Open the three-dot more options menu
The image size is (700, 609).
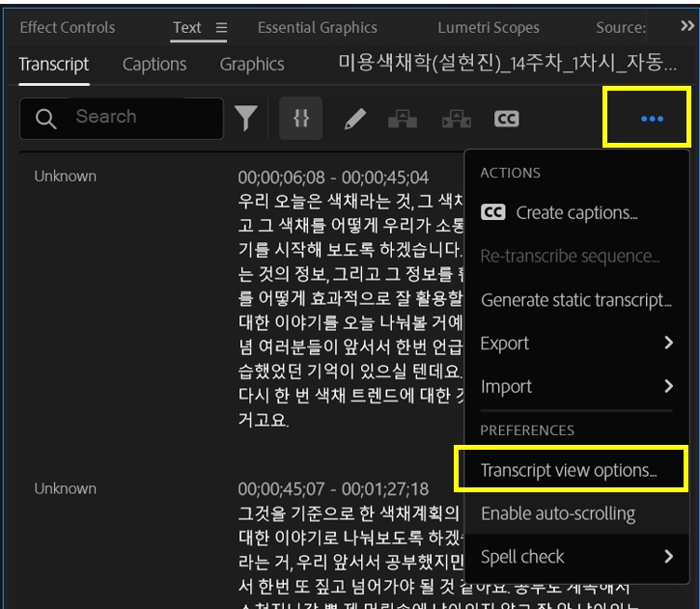click(x=652, y=119)
